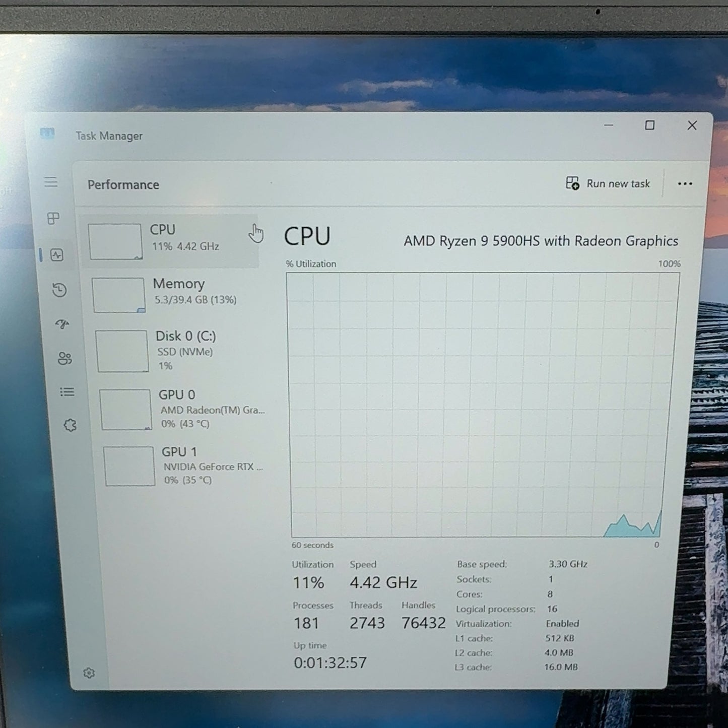Image resolution: width=728 pixels, height=728 pixels.
Task: Select the Memory performance entry
Action: [x=174, y=295]
